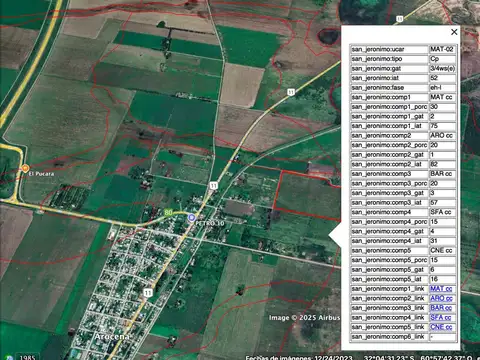The height and width of the screenshot is (360, 480).
Task: Click the green route 80 shield
Action: 169,212
